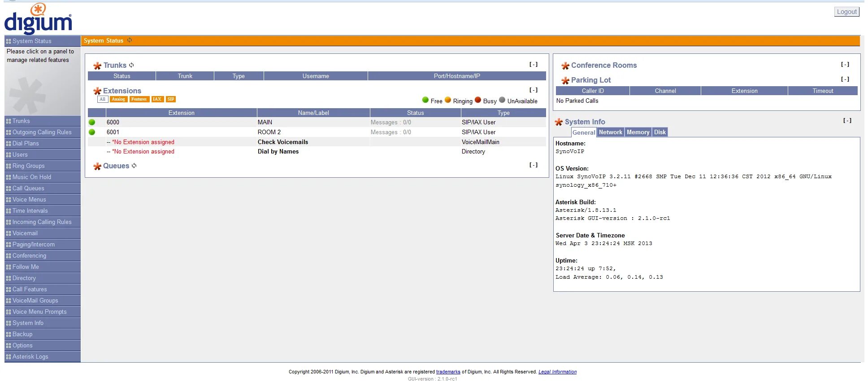868x386 pixels.
Task: Open System Status in the sidebar
Action: [x=43, y=41]
